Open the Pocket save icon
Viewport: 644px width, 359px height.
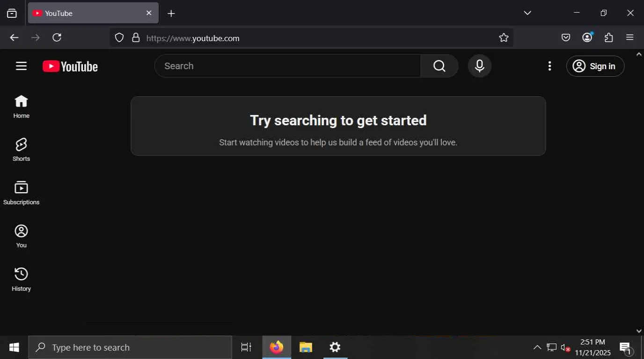point(566,38)
